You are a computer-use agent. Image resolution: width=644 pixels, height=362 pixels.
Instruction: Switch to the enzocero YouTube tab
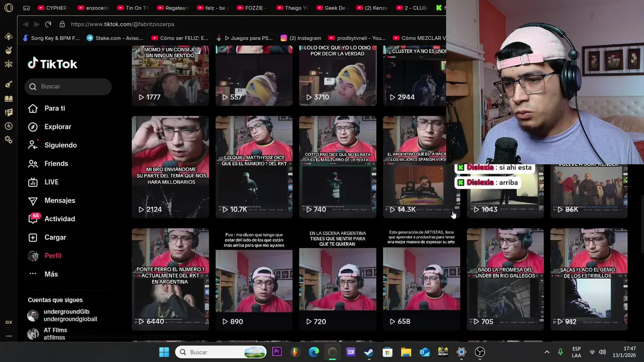click(x=95, y=8)
